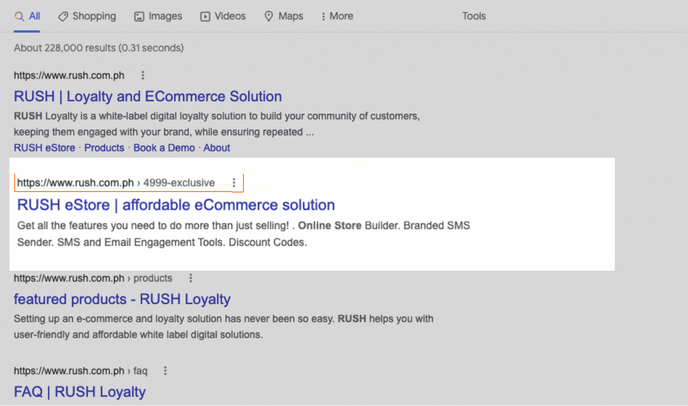Open options menu for faq result

click(165, 371)
